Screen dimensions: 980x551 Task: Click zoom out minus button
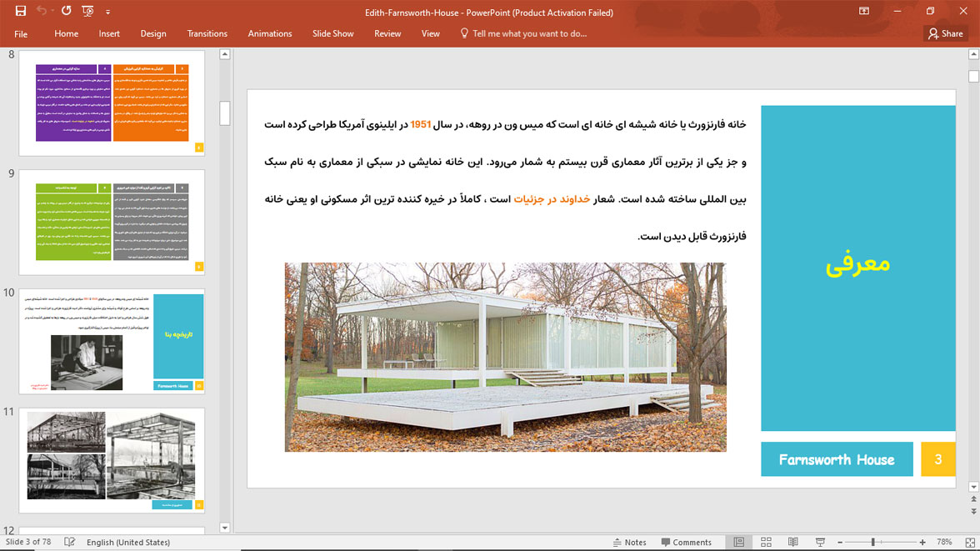(x=840, y=542)
